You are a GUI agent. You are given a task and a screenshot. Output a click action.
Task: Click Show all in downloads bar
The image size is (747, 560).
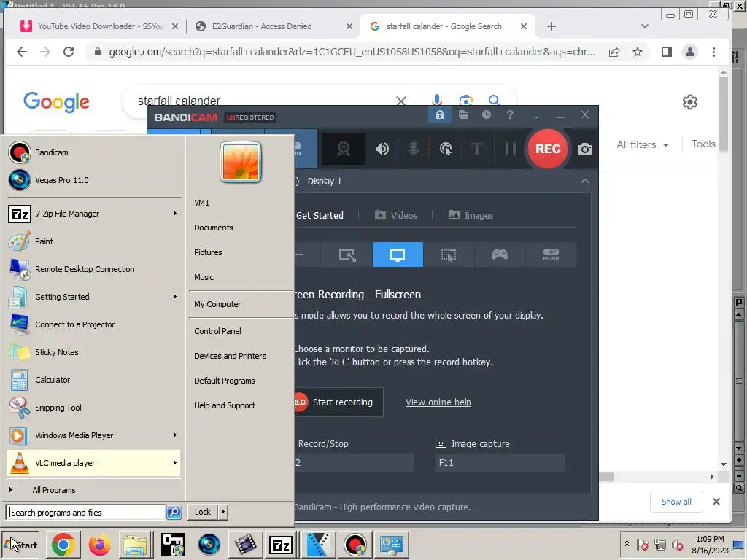click(676, 502)
